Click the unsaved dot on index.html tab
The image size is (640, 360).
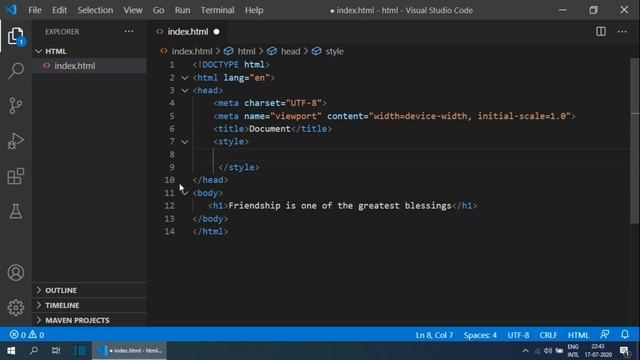216,32
